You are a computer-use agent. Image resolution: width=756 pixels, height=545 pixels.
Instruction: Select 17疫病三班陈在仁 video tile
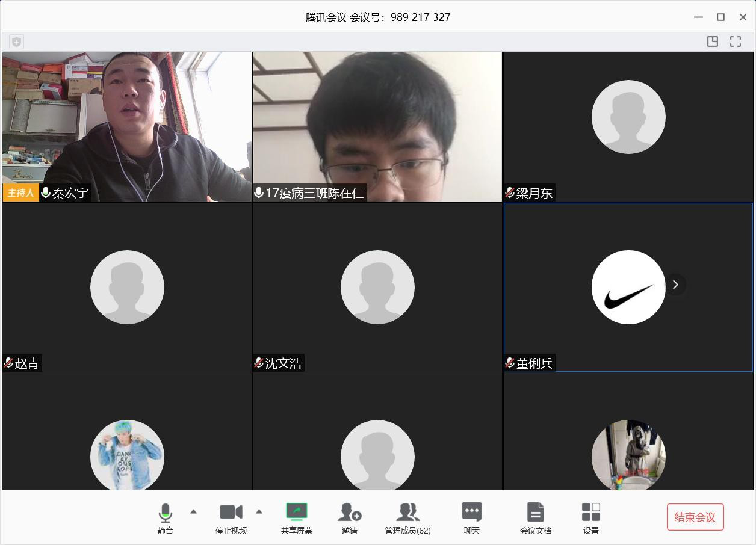pyautogui.click(x=377, y=126)
